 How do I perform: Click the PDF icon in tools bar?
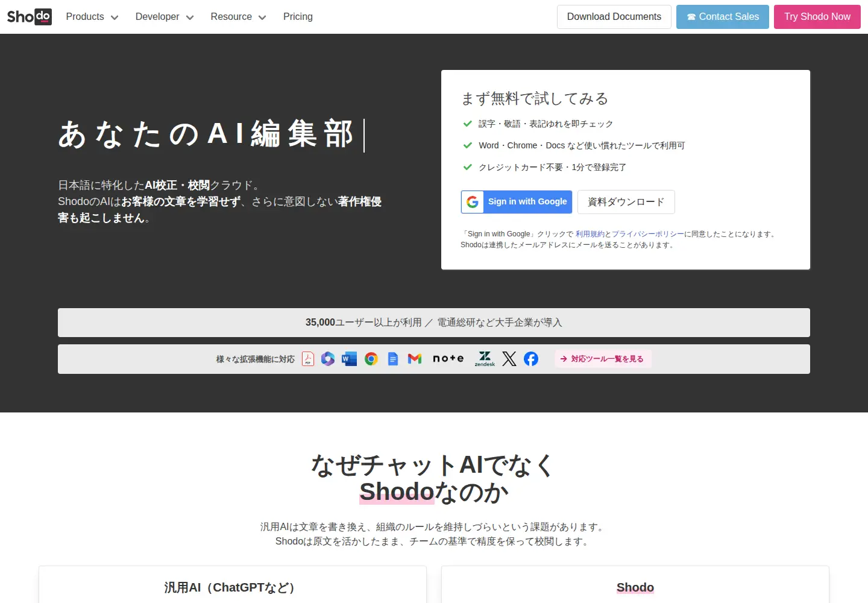[308, 359]
